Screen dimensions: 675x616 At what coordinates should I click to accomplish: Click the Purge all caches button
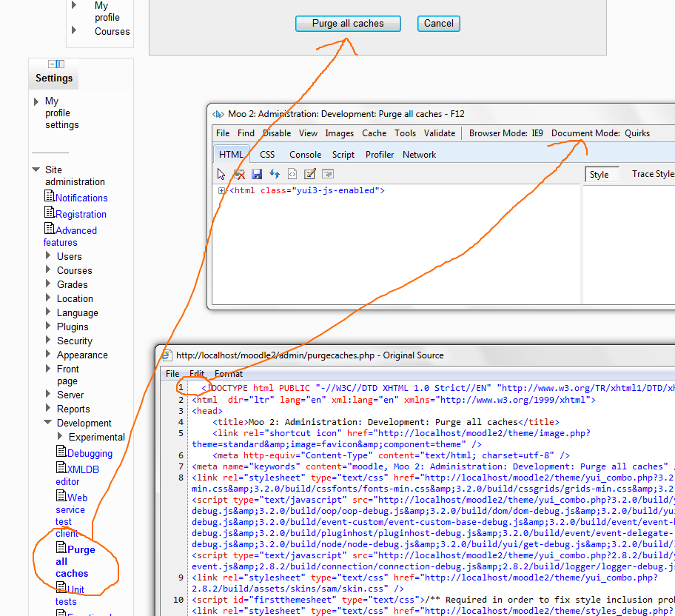click(348, 24)
